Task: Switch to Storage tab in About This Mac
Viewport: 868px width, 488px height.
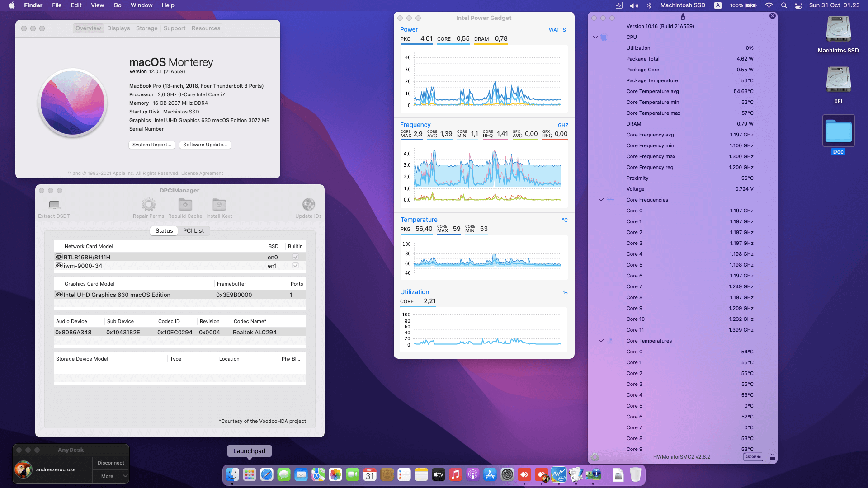Action: tap(147, 28)
